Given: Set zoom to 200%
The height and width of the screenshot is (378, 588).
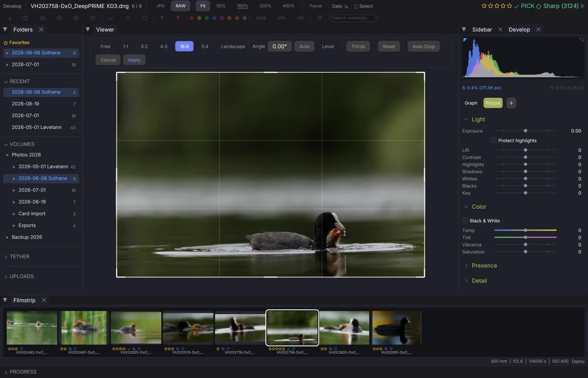Looking at the screenshot, I should tap(265, 6).
